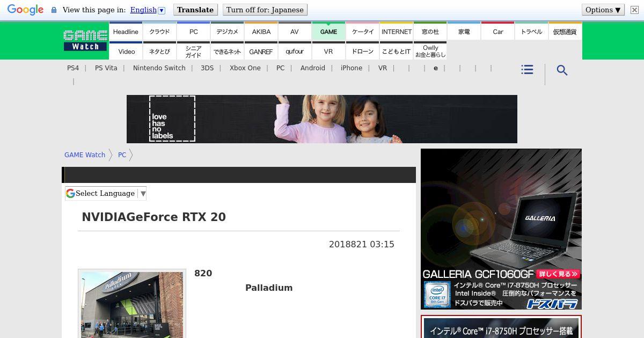Switch to the AV tab

295,32
